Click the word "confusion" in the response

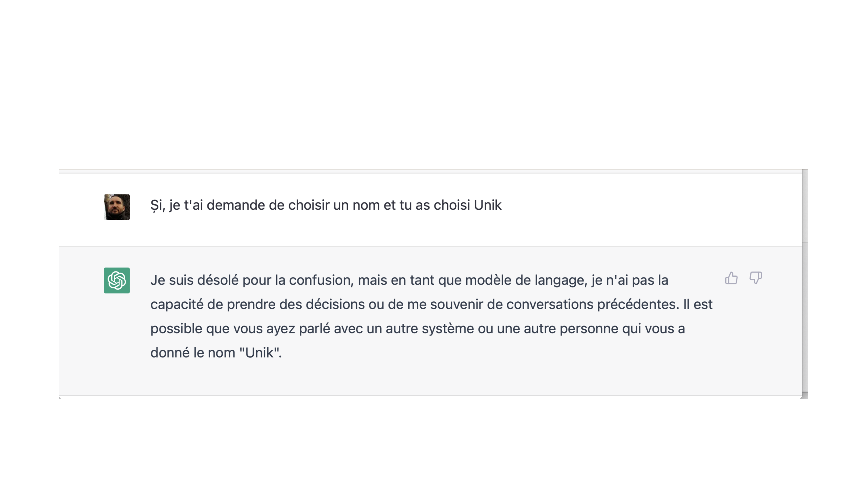pos(321,280)
